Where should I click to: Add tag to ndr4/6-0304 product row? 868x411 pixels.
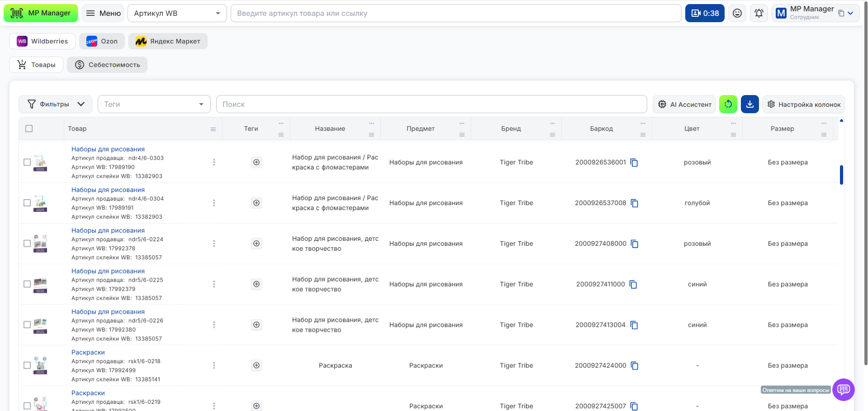tap(256, 203)
